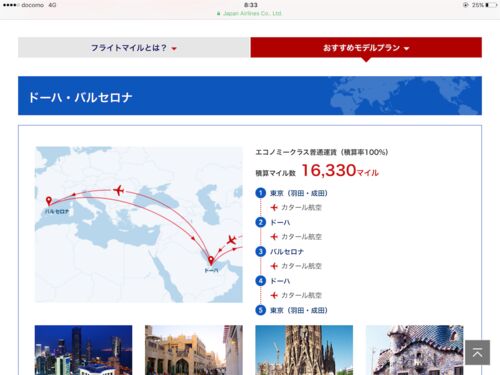The image size is (500, 375).
Task: Open the Casa Batlló rooftop photo
Action: tap(415, 350)
